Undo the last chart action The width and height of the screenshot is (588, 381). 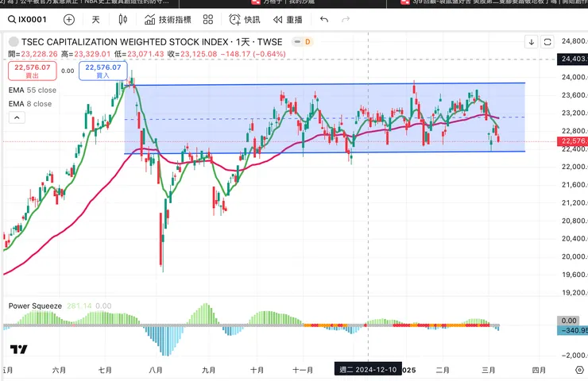324,20
